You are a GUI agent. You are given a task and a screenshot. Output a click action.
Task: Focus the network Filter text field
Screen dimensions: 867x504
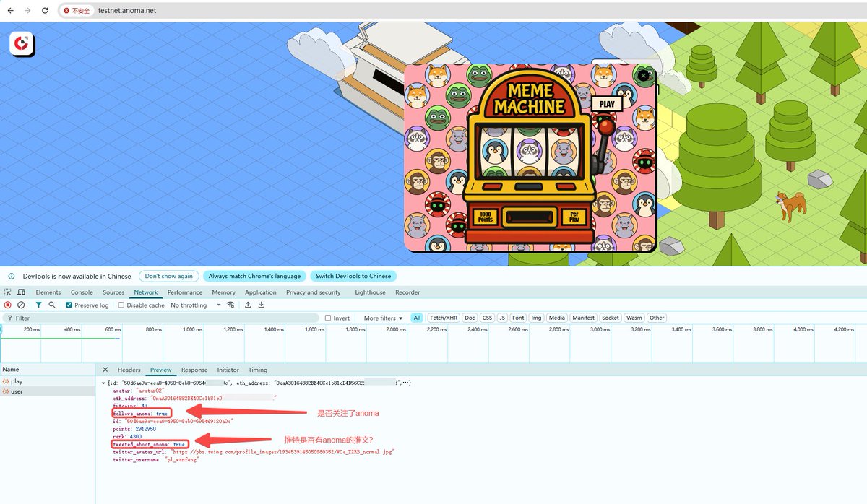(x=162, y=318)
